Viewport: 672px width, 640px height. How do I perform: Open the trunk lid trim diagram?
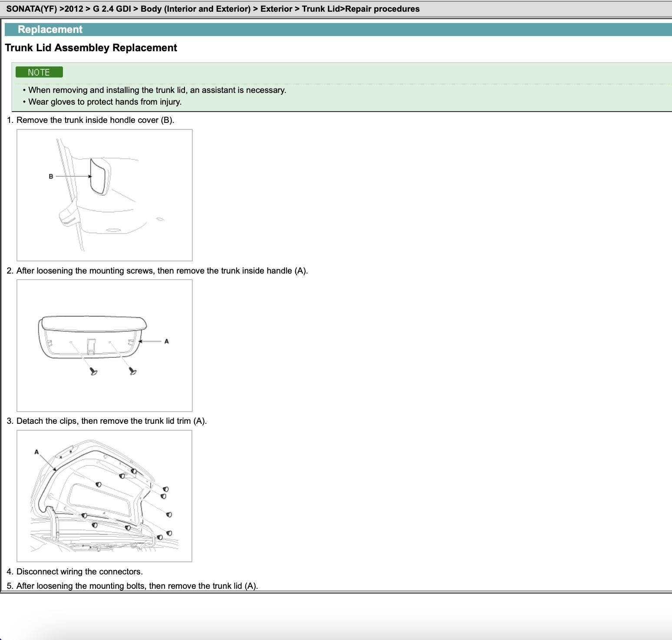105,496
